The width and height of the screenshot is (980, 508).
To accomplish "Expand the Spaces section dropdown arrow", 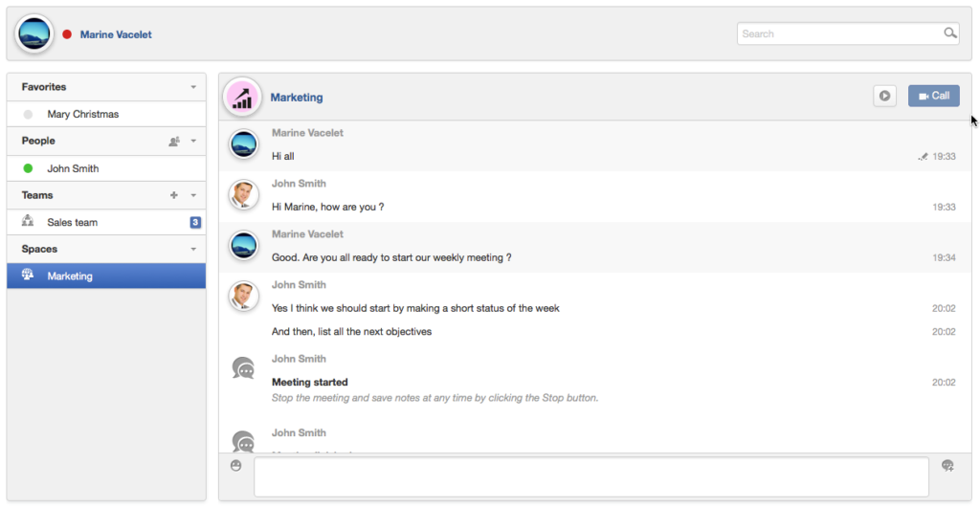I will point(193,250).
